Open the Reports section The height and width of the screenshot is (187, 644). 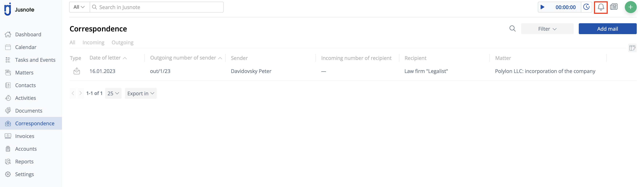pyautogui.click(x=24, y=162)
